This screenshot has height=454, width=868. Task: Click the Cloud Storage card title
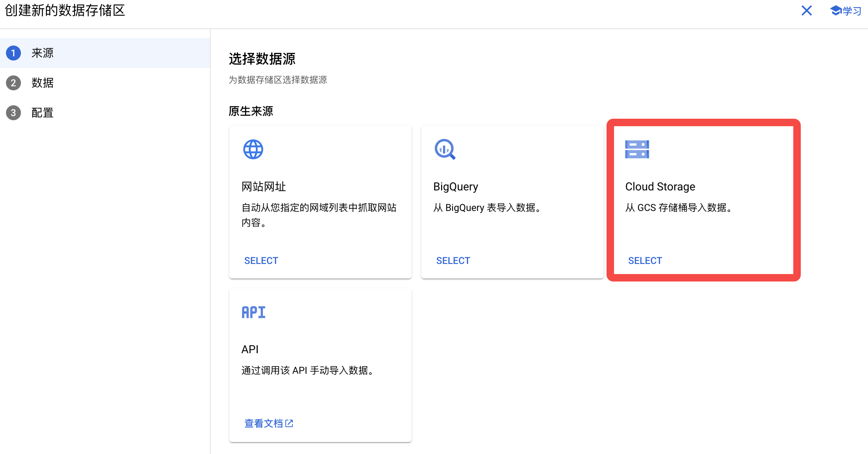pyautogui.click(x=660, y=186)
